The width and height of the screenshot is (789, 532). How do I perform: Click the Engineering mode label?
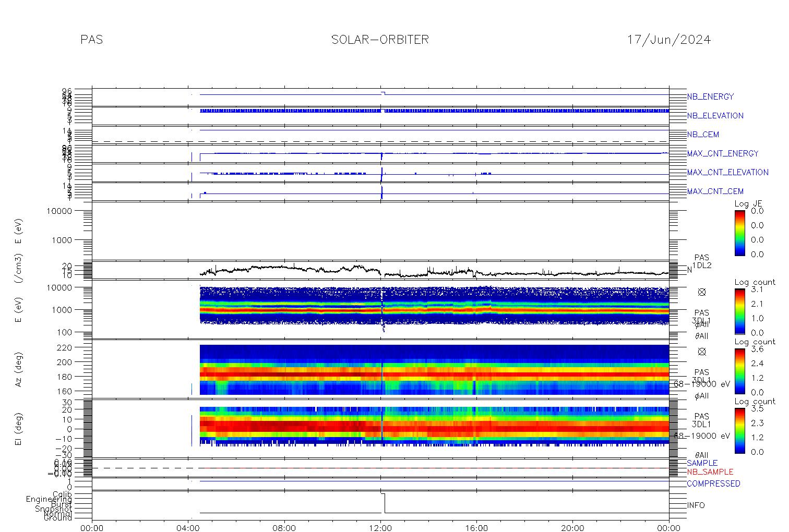(x=50, y=499)
